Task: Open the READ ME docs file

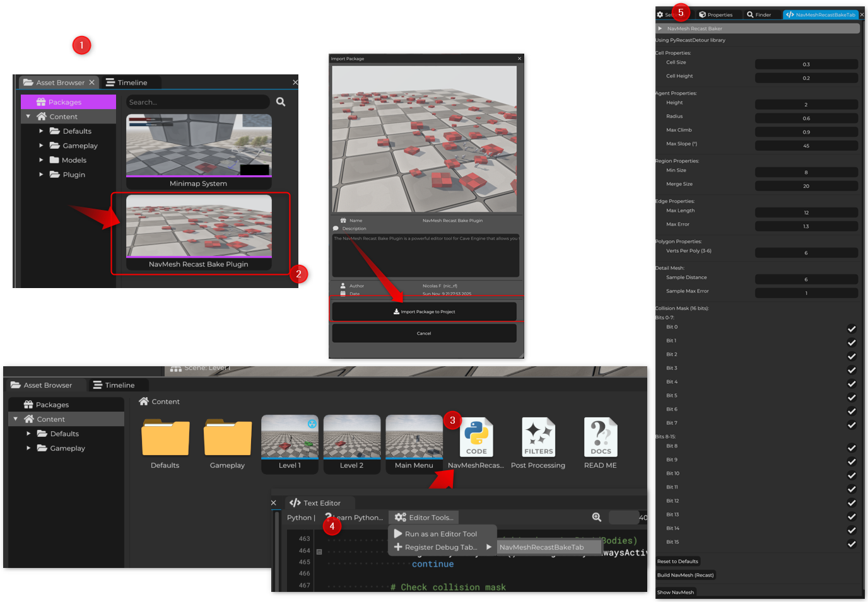Action: tap(601, 437)
